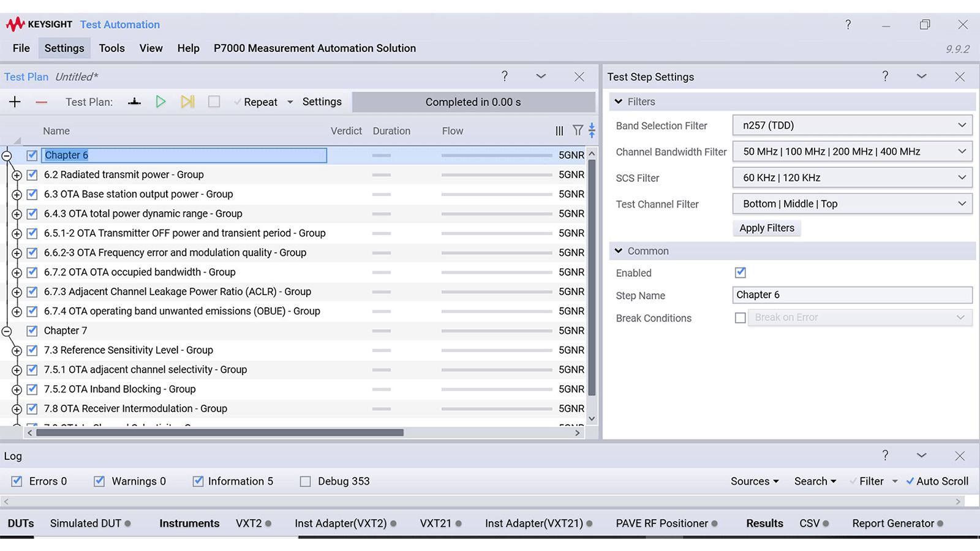This screenshot has width=980, height=551.
Task: Expand the 6.3 OTA Base station output power group
Action: click(x=17, y=195)
